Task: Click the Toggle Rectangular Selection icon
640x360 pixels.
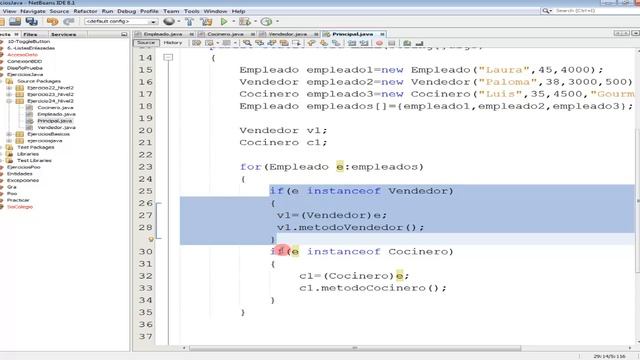Action: pos(296,43)
